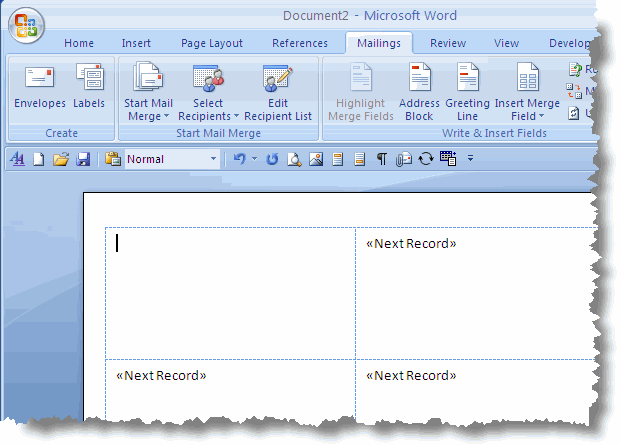Click the Office button orb

(x=27, y=25)
